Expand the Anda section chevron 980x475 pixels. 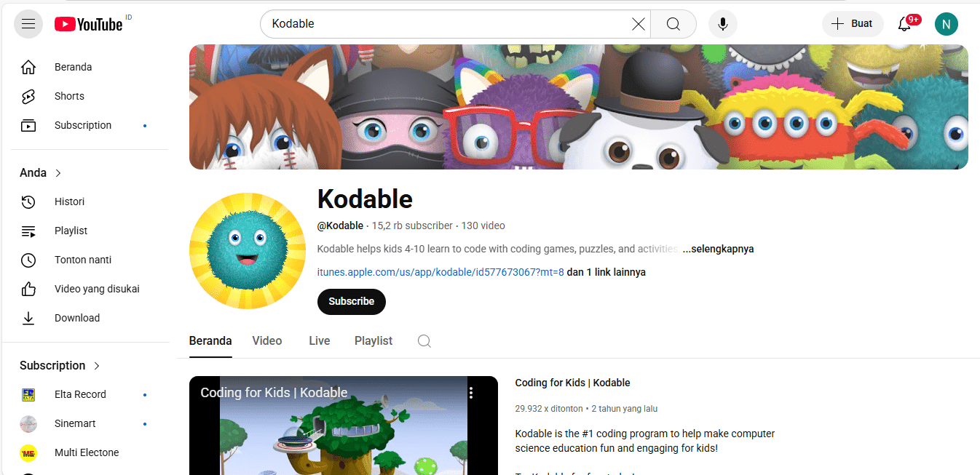tap(58, 173)
